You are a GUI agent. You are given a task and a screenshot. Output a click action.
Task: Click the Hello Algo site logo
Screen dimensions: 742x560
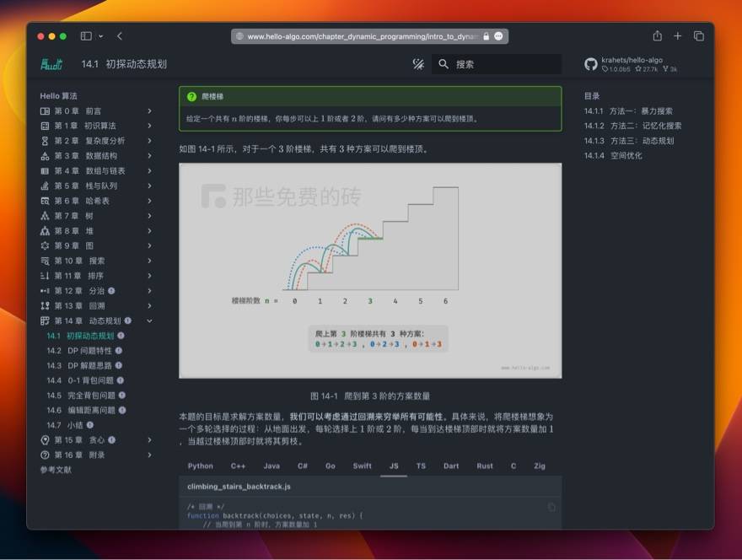click(51, 64)
